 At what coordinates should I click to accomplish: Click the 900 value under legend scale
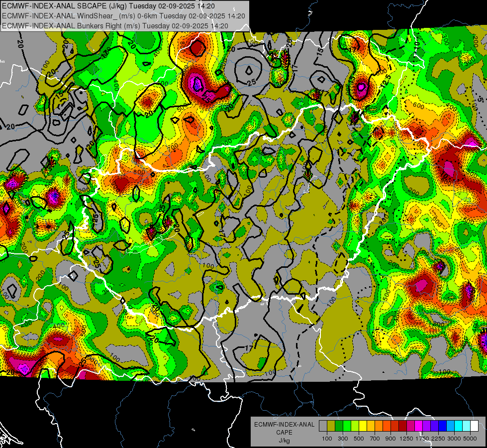pyautogui.click(x=390, y=439)
